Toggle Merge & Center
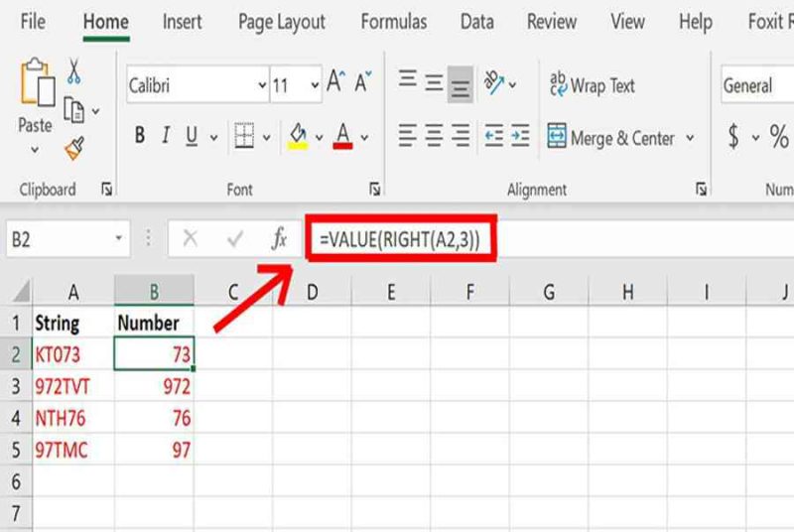794x532 pixels. [610, 137]
